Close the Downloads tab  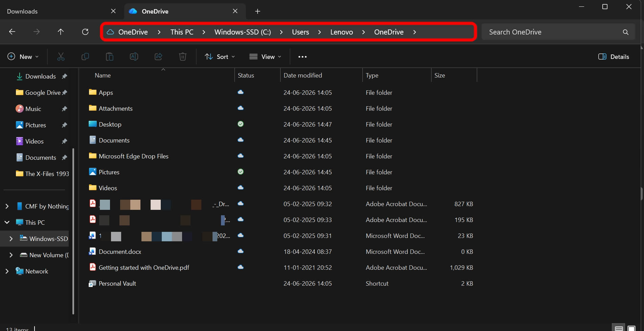tap(113, 11)
